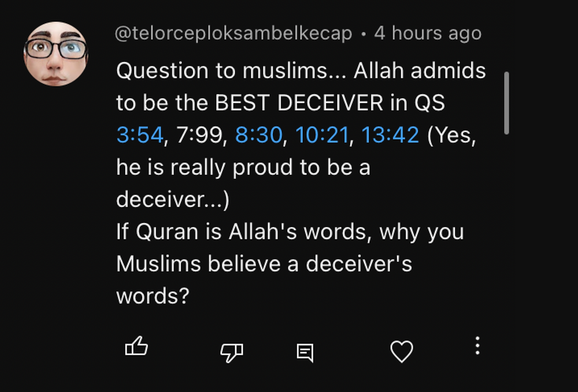Click the final "words?" text
The height and width of the screenshot is (392, 578).
[153, 296]
